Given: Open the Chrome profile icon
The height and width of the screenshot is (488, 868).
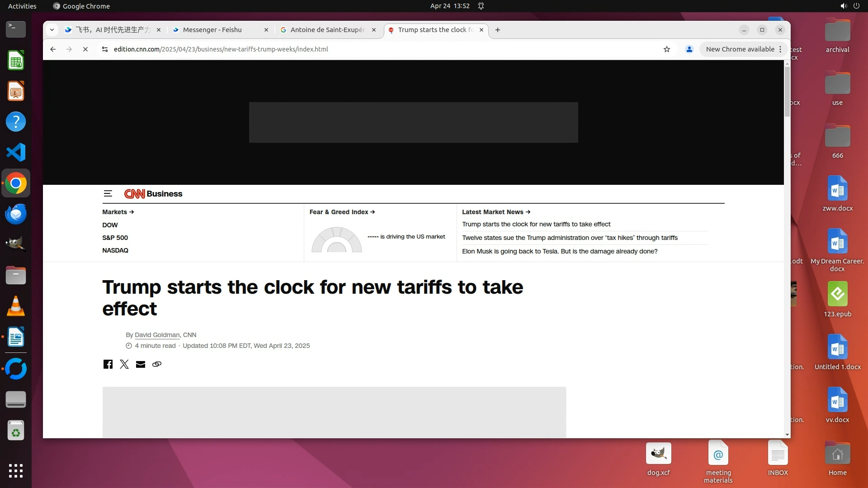Looking at the screenshot, I should [x=689, y=49].
